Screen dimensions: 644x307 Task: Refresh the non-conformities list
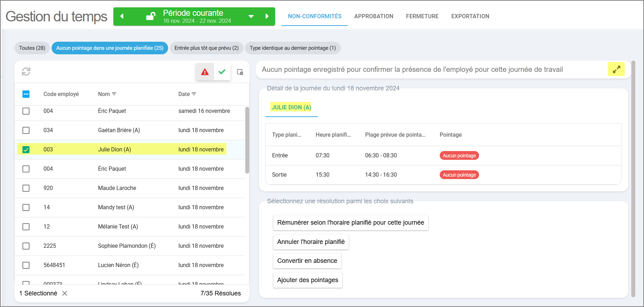tap(26, 71)
